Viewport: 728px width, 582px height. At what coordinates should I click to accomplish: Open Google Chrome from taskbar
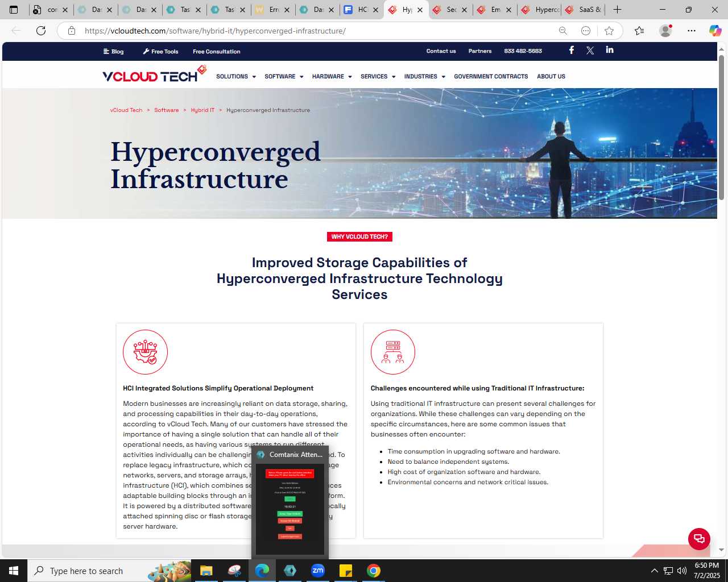[374, 571]
